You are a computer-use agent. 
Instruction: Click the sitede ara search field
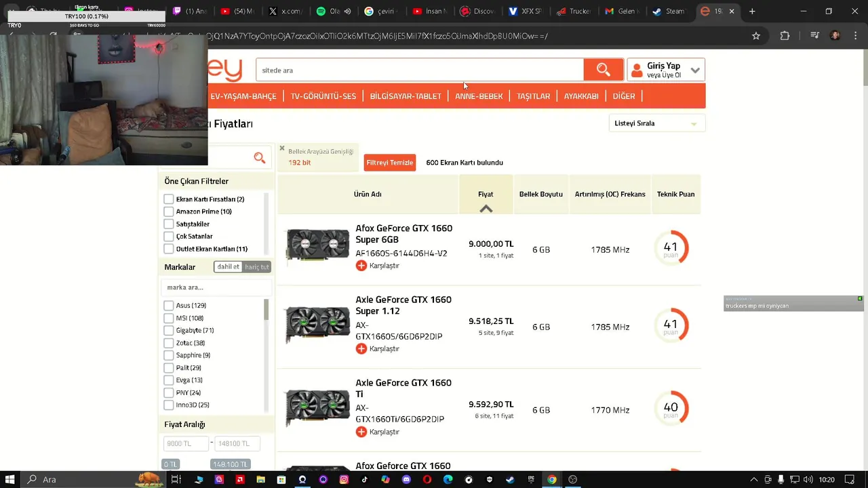click(420, 70)
